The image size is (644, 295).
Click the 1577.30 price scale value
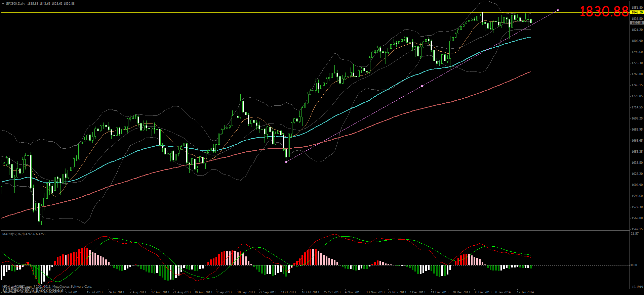[637, 207]
